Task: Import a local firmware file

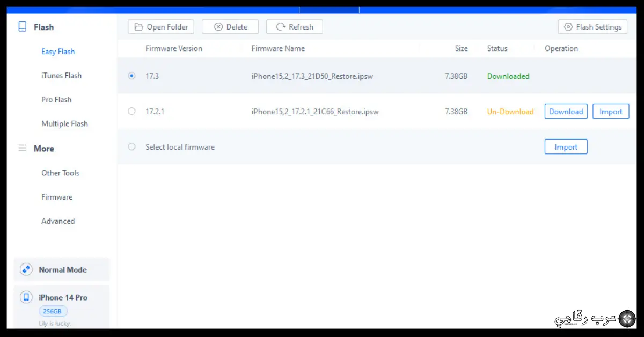Action: coord(566,146)
